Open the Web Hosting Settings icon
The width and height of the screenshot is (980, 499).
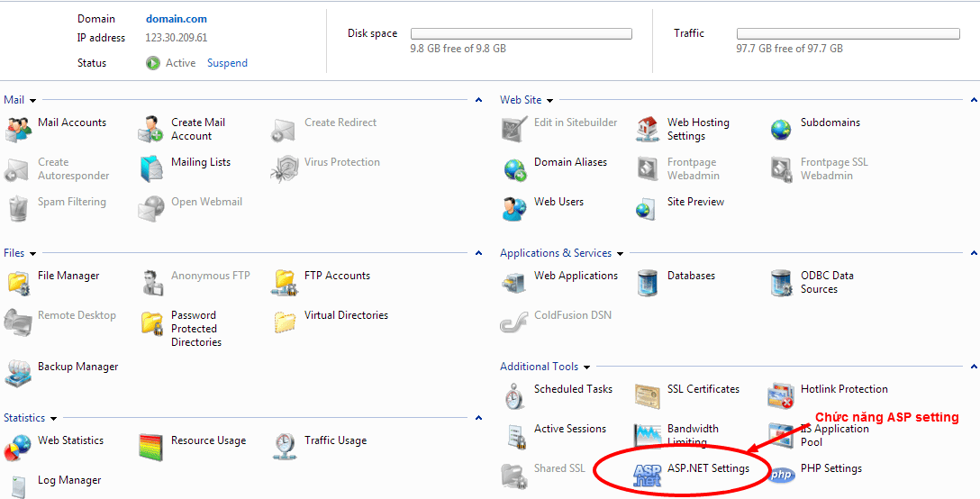pos(648,129)
